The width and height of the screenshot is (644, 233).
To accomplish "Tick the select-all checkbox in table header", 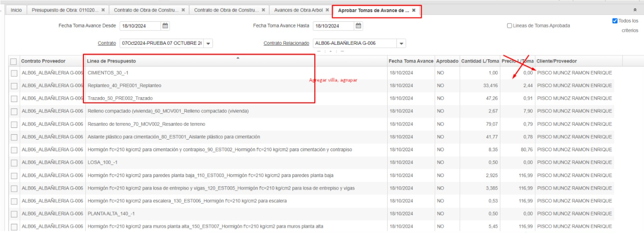I will point(14,61).
